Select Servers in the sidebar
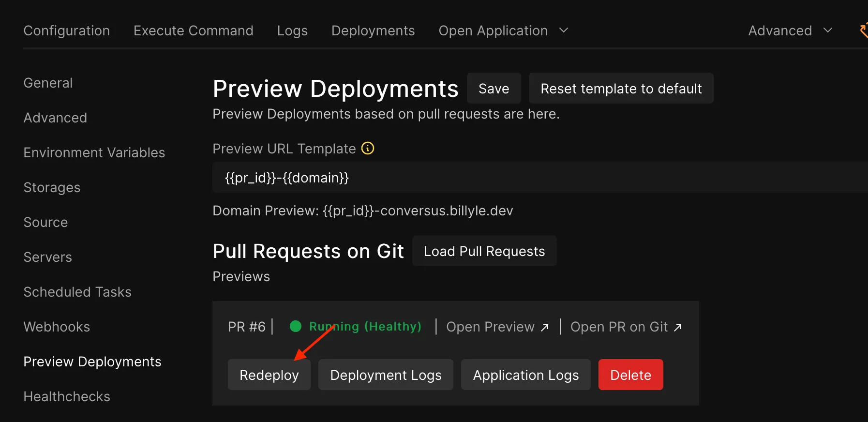Viewport: 868px width, 422px height. [x=47, y=257]
